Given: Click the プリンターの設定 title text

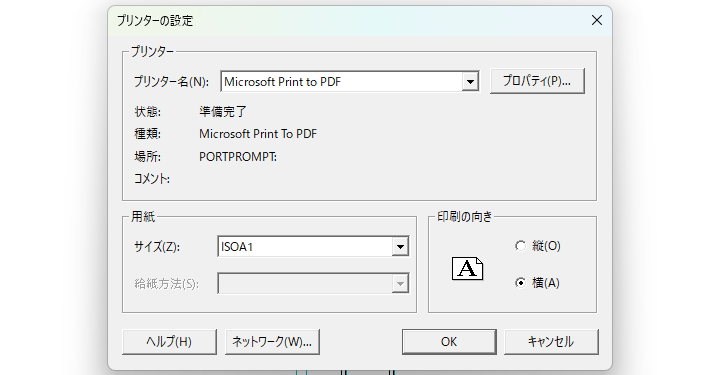Looking at the screenshot, I should (x=155, y=21).
